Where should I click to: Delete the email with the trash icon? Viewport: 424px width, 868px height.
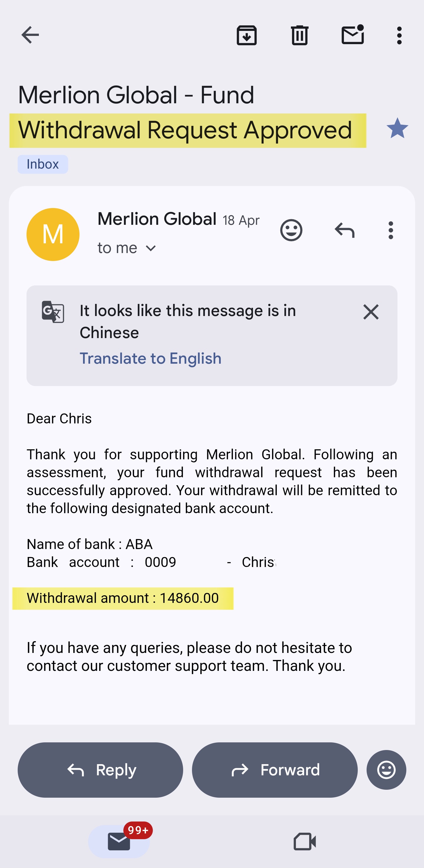tap(299, 35)
